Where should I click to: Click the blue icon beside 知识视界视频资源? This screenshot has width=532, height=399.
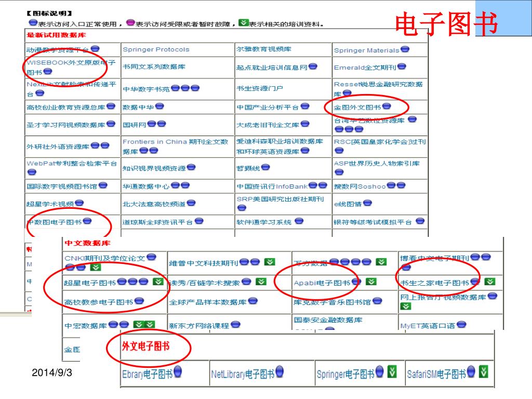click(x=191, y=167)
